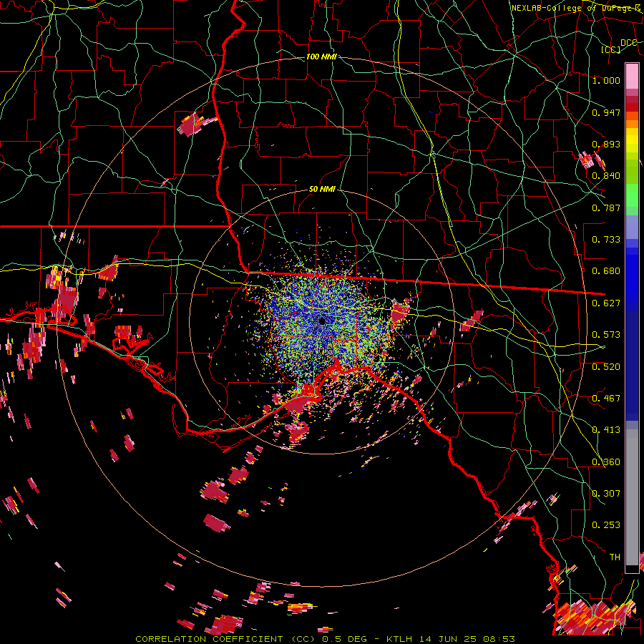Screen dimensions: 644x644
Task: Click the 0.360 scale value
Action: click(606, 462)
